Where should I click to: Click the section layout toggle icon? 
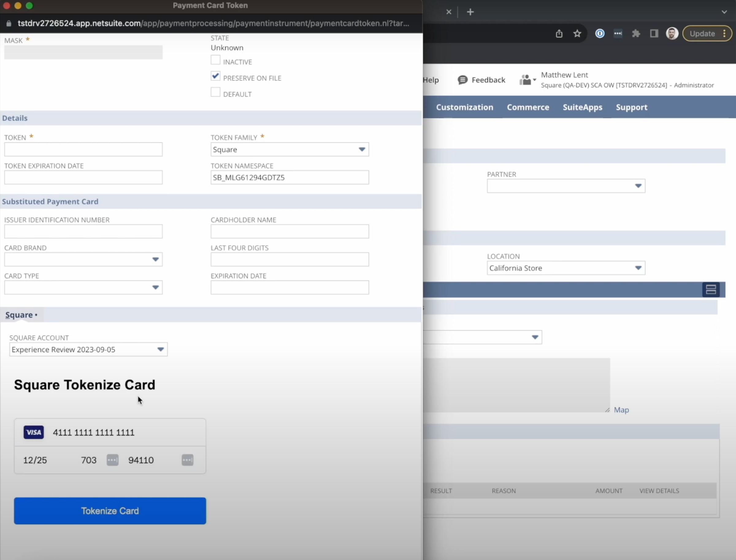coord(711,289)
